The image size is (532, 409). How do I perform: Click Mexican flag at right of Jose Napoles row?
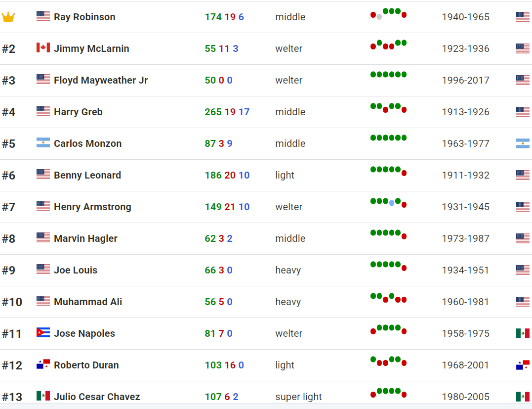(522, 333)
